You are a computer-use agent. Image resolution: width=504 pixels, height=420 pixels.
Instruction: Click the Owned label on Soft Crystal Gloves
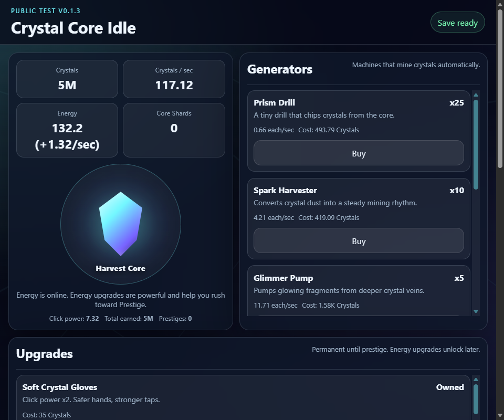pos(450,387)
